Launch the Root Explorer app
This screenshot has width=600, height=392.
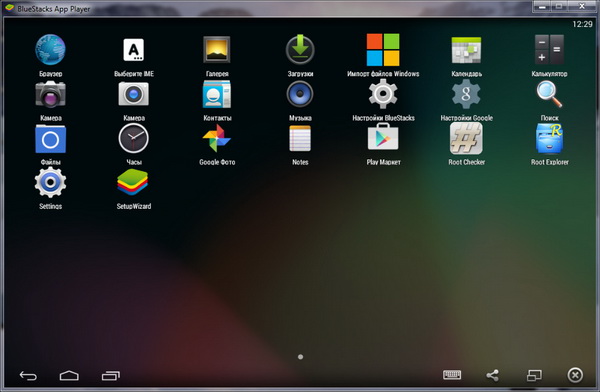549,138
